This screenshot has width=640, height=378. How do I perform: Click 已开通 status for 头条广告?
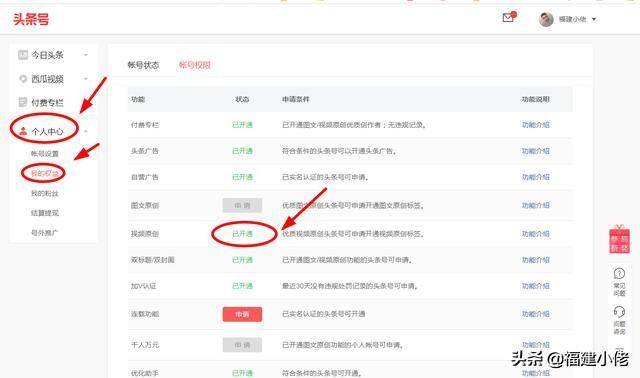[242, 151]
